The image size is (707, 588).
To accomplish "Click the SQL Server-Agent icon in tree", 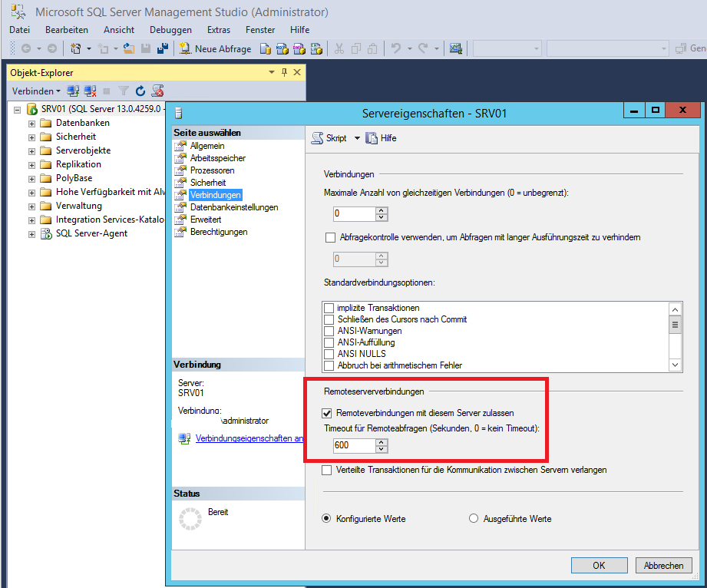I will tap(46, 233).
